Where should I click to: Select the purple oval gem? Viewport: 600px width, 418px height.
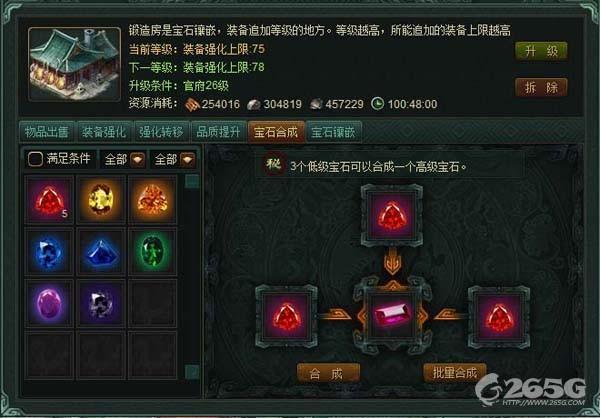(x=49, y=303)
